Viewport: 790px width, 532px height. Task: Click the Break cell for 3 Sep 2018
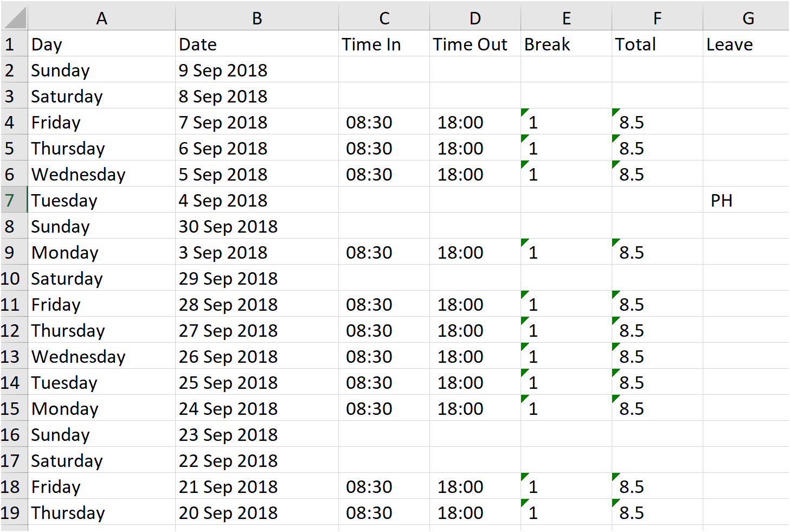(566, 253)
